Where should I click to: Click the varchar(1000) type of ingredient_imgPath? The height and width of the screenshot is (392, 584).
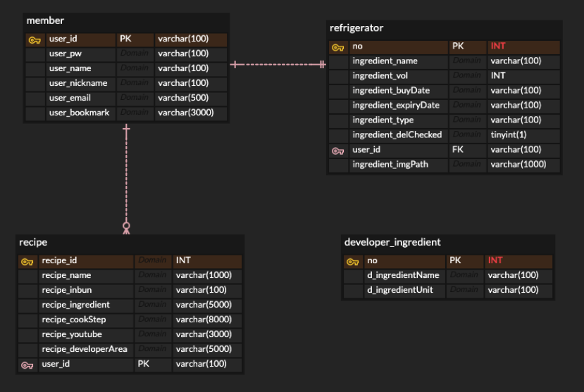pos(518,165)
